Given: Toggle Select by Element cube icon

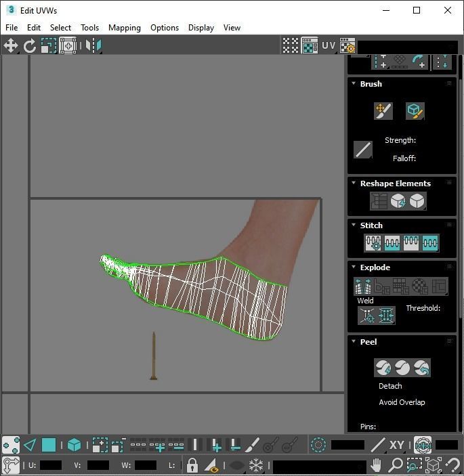Looking at the screenshot, I should coord(74,446).
